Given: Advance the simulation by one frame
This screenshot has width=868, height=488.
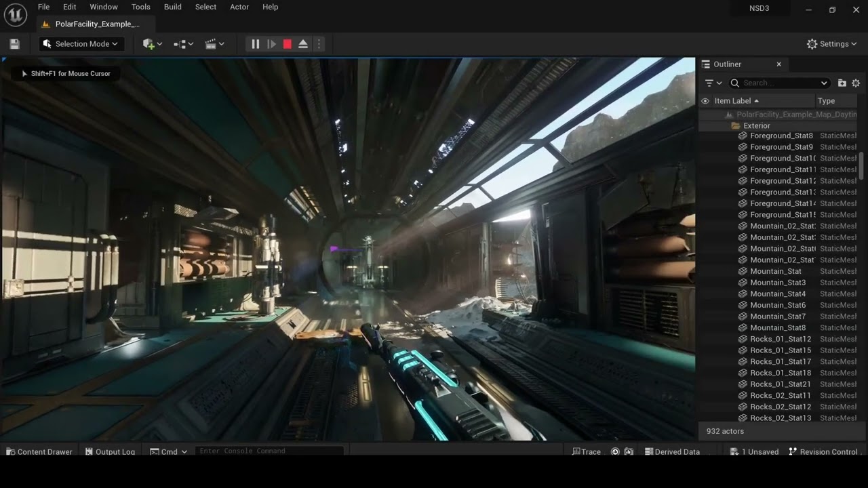Looking at the screenshot, I should [x=271, y=44].
